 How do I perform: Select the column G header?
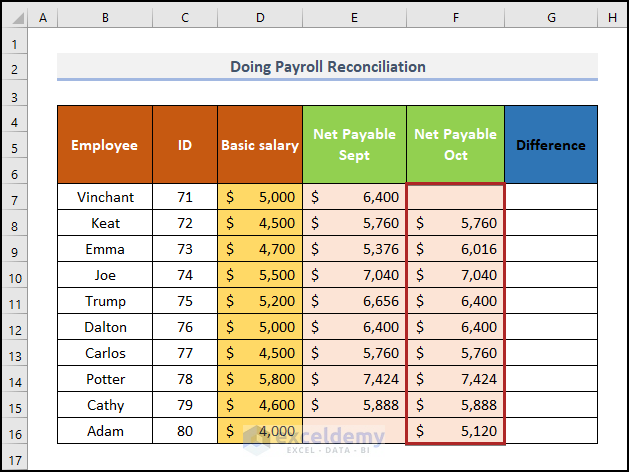[x=551, y=18]
